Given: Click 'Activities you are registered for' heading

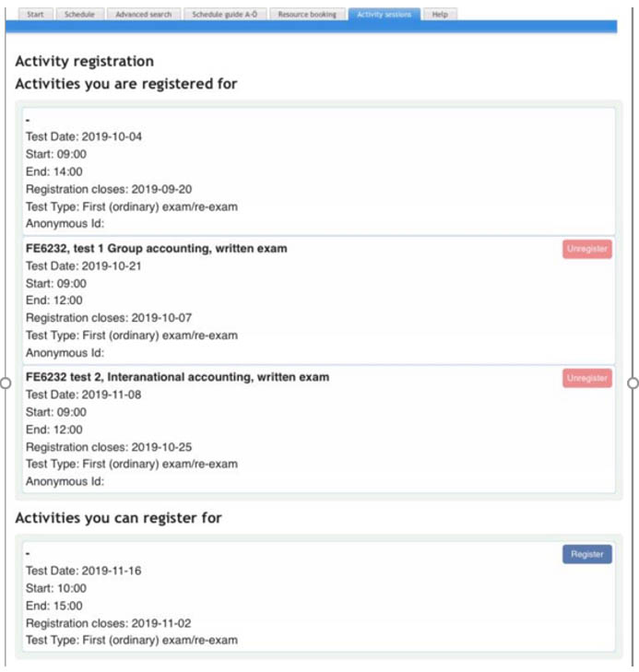Looking at the screenshot, I should [126, 85].
